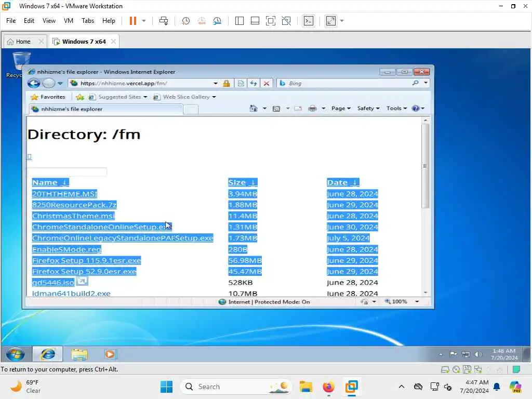The height and width of the screenshot is (399, 532).
Task: Open the Help menu in VMware
Action: [109, 21]
